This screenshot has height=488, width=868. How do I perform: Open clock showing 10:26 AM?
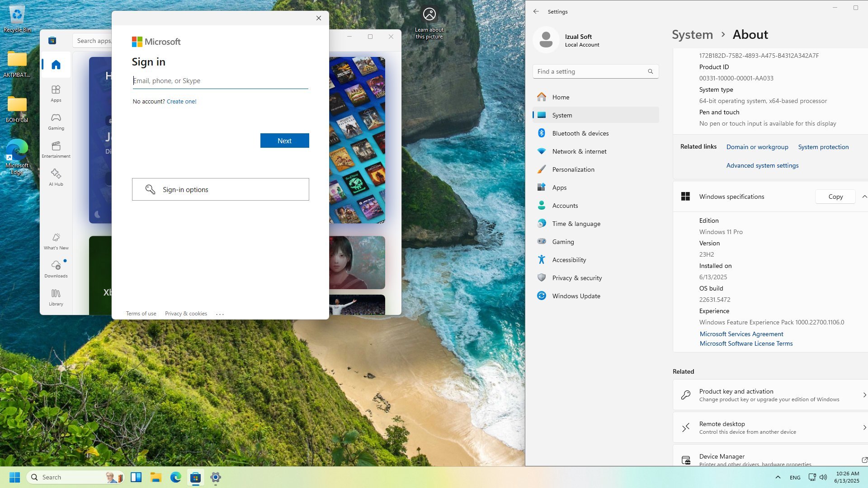coord(847,477)
